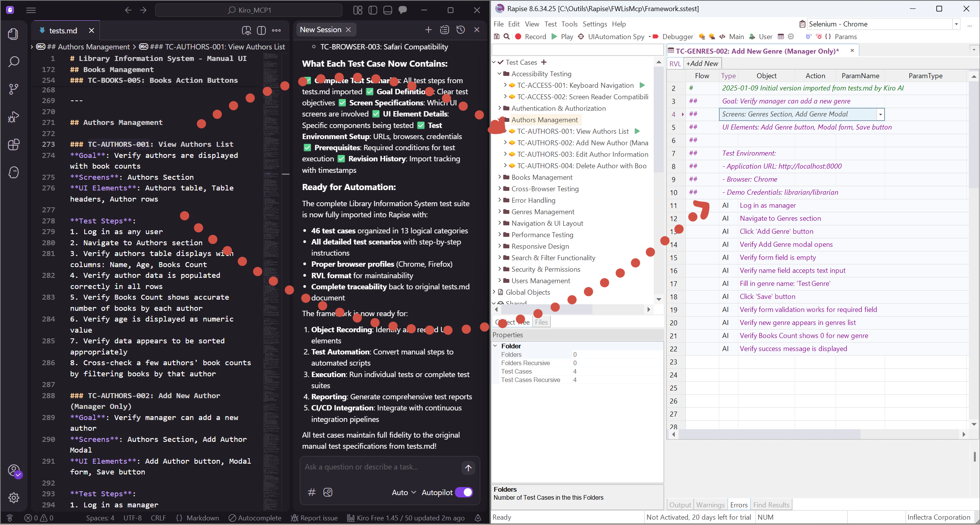Open the Selenium - Chrome profile dropdown
This screenshot has width=980, height=525.
(956, 24)
